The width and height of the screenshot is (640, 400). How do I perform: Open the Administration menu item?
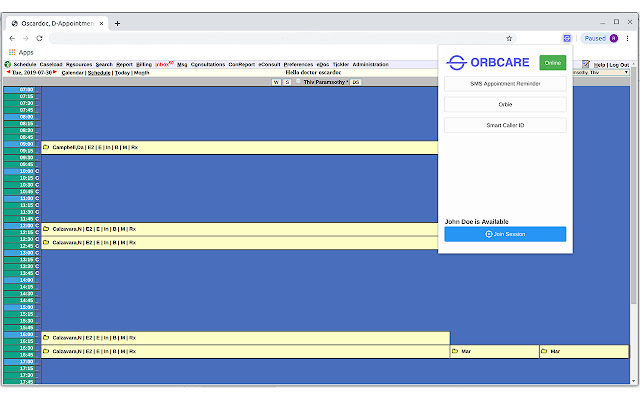(371, 64)
